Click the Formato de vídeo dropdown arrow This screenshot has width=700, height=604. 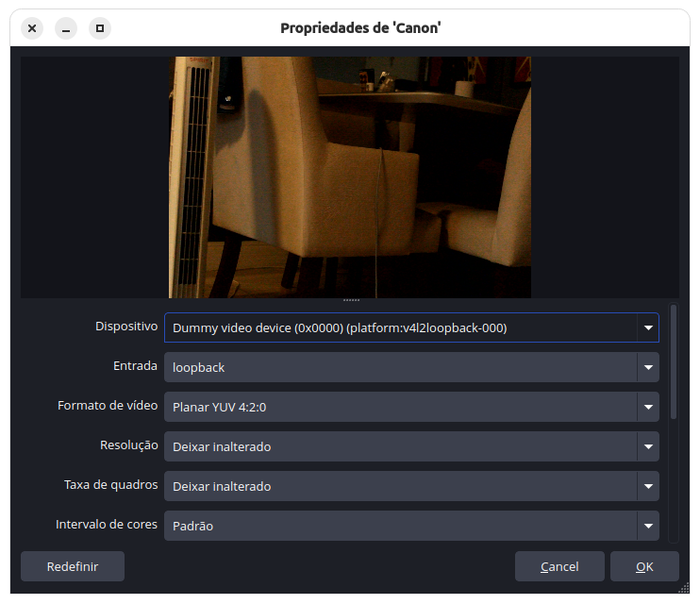coord(648,407)
